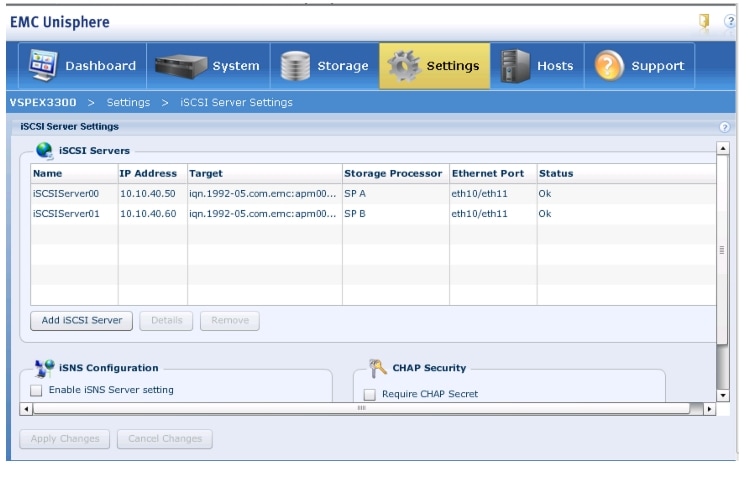Viewport: 750px width, 488px height.
Task: Click the vertical scrollbar thumb
Action: tap(722, 250)
